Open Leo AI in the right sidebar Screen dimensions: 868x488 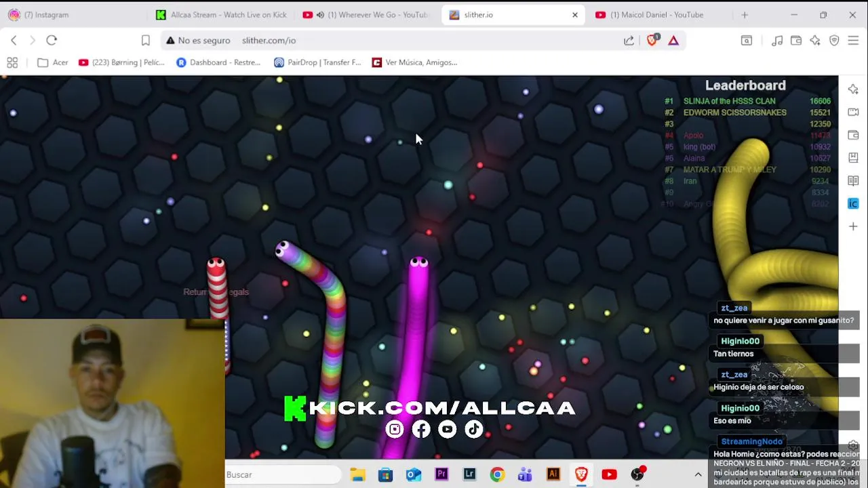(x=853, y=89)
